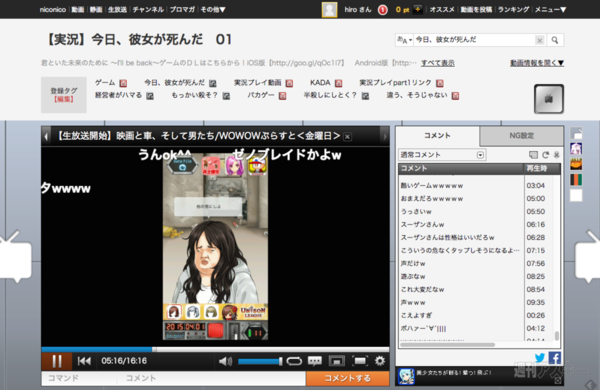The image size is (600, 390).
Task: Switch to browser-fit screen mode
Action: tap(336, 361)
